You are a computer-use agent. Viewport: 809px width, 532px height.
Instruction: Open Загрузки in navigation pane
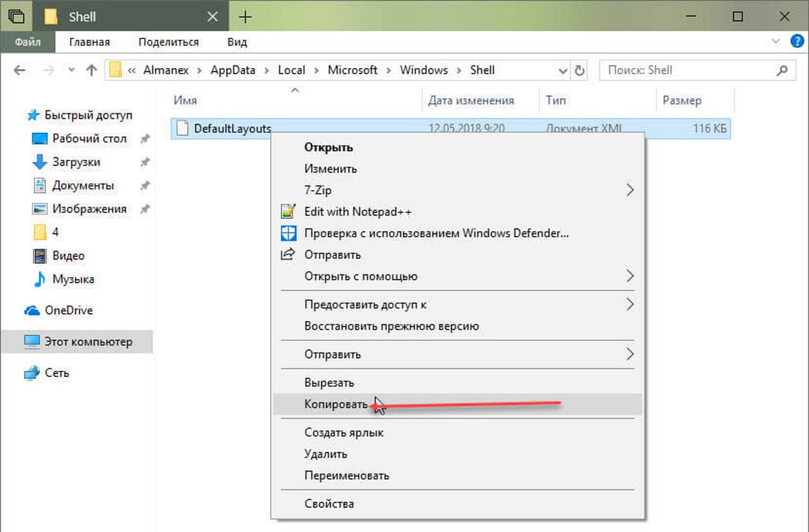[76, 162]
